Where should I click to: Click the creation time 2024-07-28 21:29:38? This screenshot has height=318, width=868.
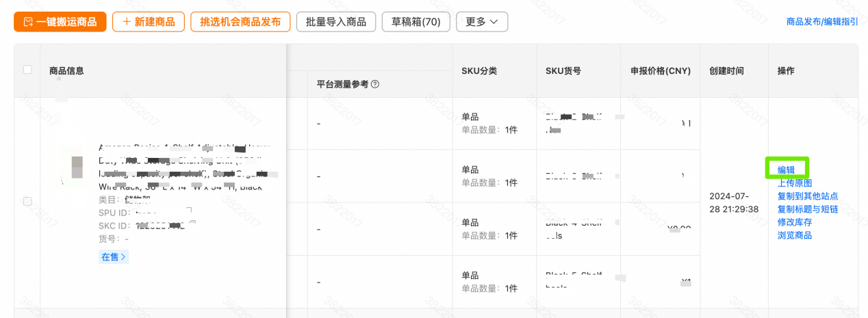tap(734, 202)
